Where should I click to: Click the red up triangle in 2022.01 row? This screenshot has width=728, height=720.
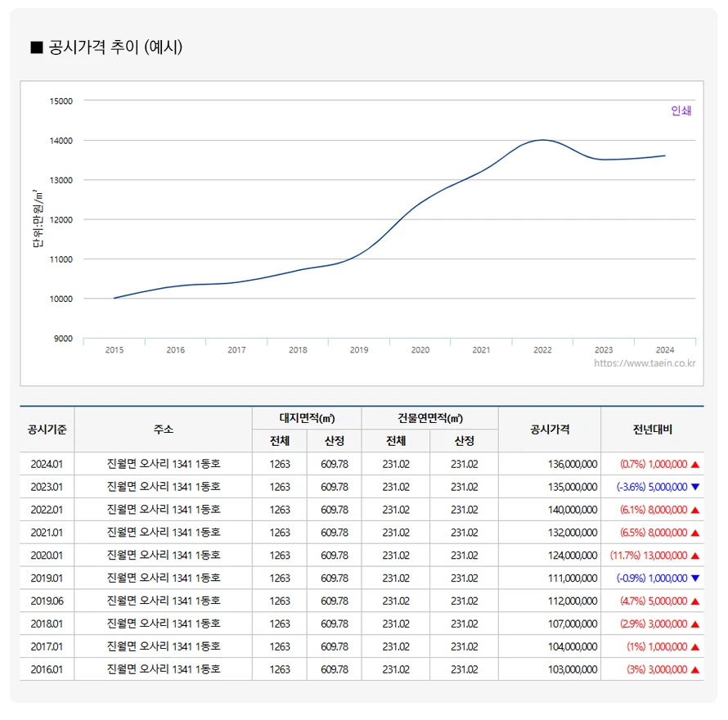pos(695,510)
